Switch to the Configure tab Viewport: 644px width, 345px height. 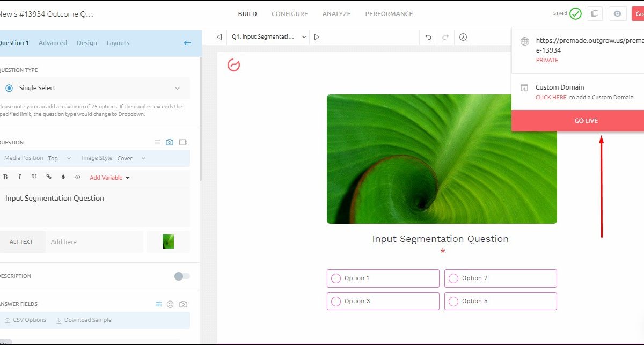click(290, 14)
